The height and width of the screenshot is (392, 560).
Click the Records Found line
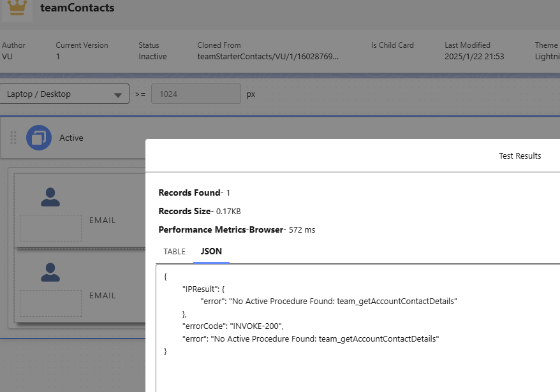tap(194, 192)
